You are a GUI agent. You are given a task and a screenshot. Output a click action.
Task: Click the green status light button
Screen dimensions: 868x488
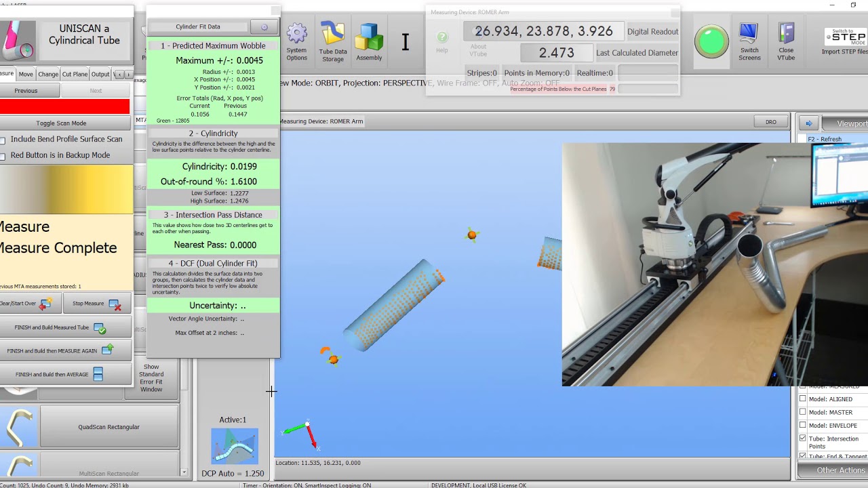[x=711, y=42]
